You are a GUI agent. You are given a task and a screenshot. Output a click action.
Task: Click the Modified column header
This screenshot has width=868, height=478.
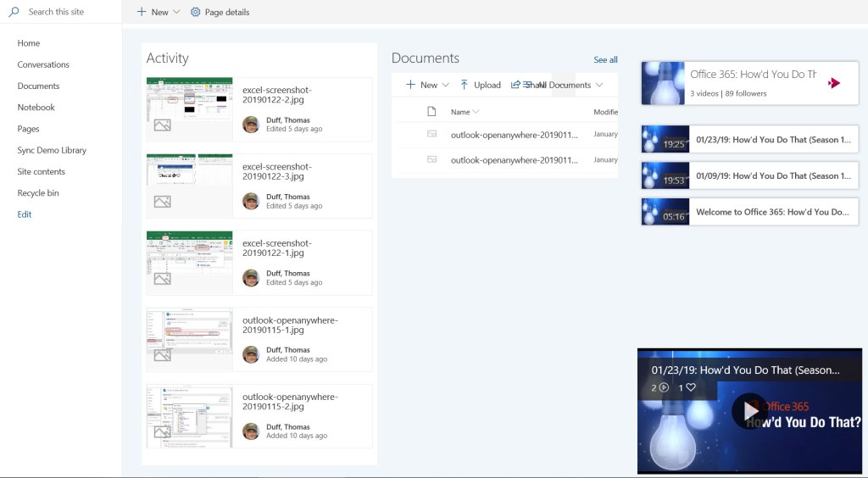coord(605,112)
